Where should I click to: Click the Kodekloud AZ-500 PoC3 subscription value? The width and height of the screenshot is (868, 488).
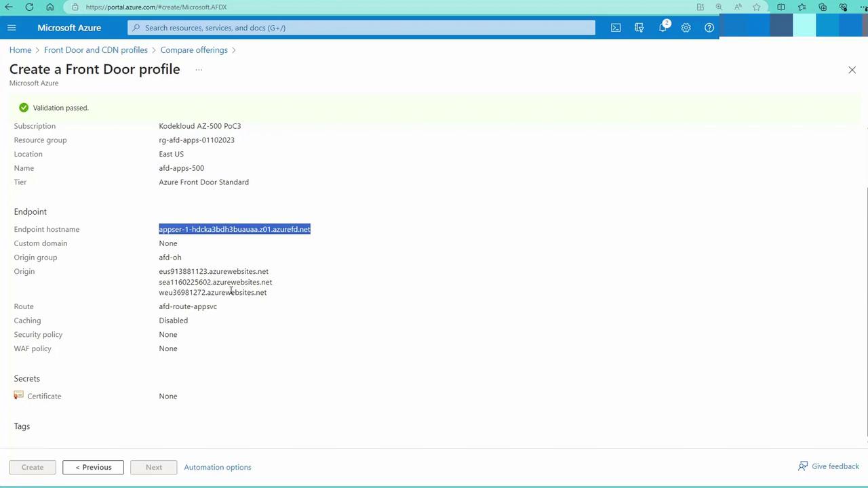click(200, 126)
